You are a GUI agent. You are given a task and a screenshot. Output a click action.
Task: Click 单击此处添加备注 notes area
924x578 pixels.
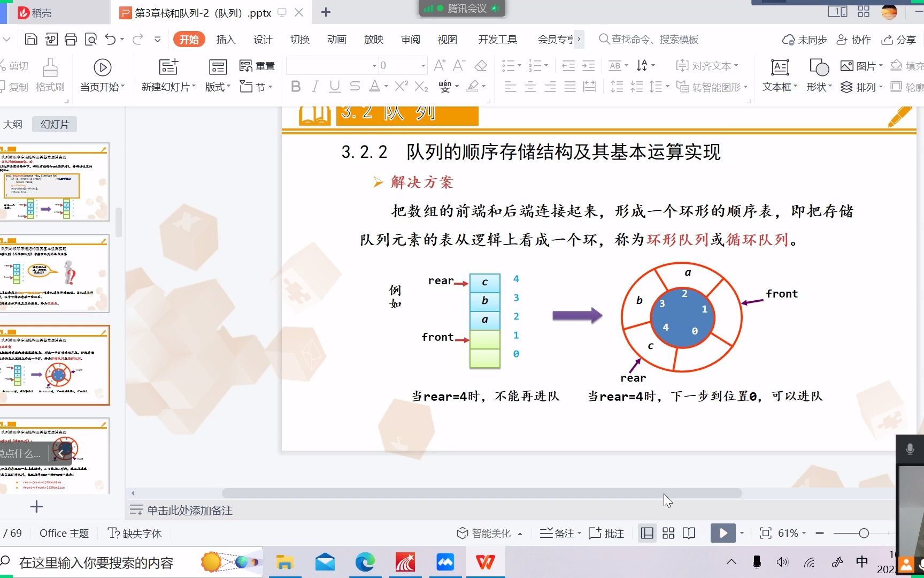(x=190, y=511)
